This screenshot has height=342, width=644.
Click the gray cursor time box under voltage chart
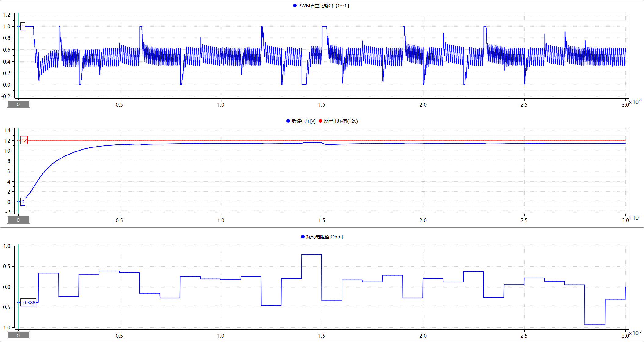pos(18,220)
